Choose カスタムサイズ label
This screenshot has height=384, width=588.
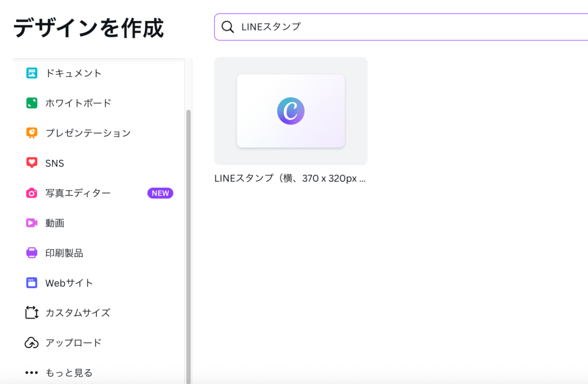point(78,313)
